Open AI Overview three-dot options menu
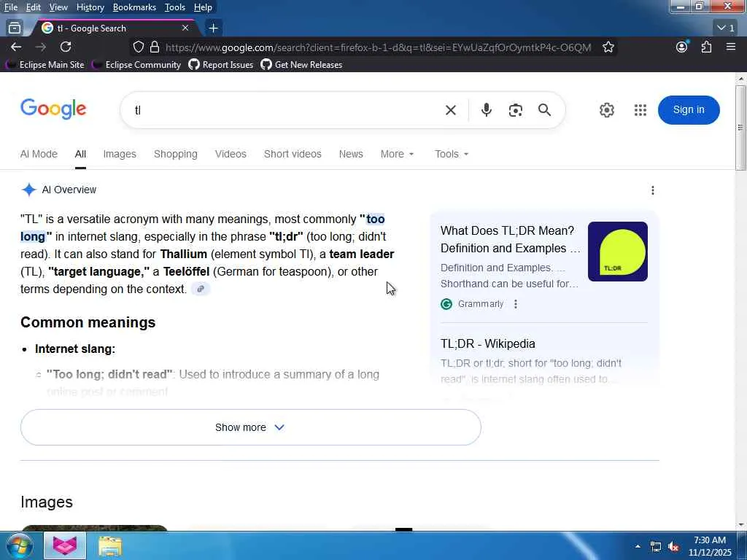Image resolution: width=747 pixels, height=560 pixels. click(653, 190)
